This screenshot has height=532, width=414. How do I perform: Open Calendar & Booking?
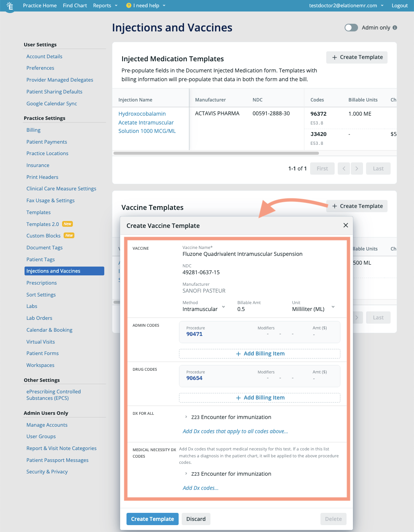tap(49, 330)
